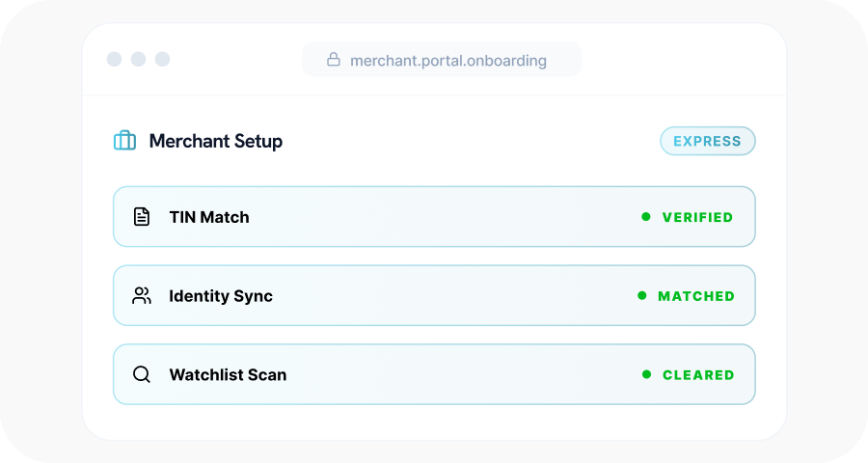Click the middle gray window dot
The width and height of the screenshot is (868, 463).
(138, 59)
